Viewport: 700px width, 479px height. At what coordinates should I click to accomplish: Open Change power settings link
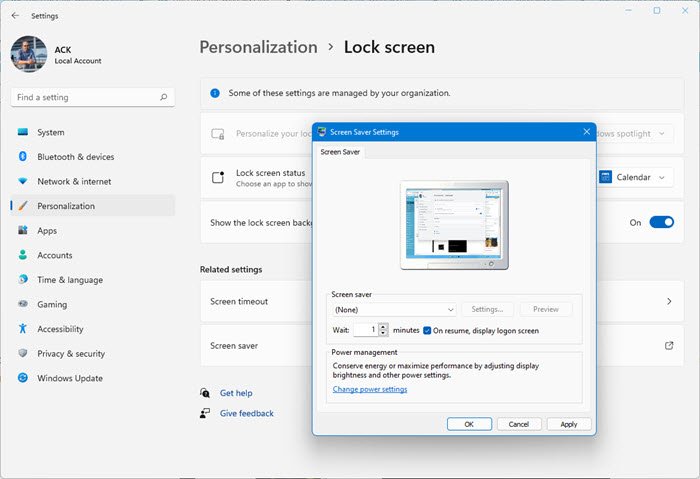[x=370, y=389]
